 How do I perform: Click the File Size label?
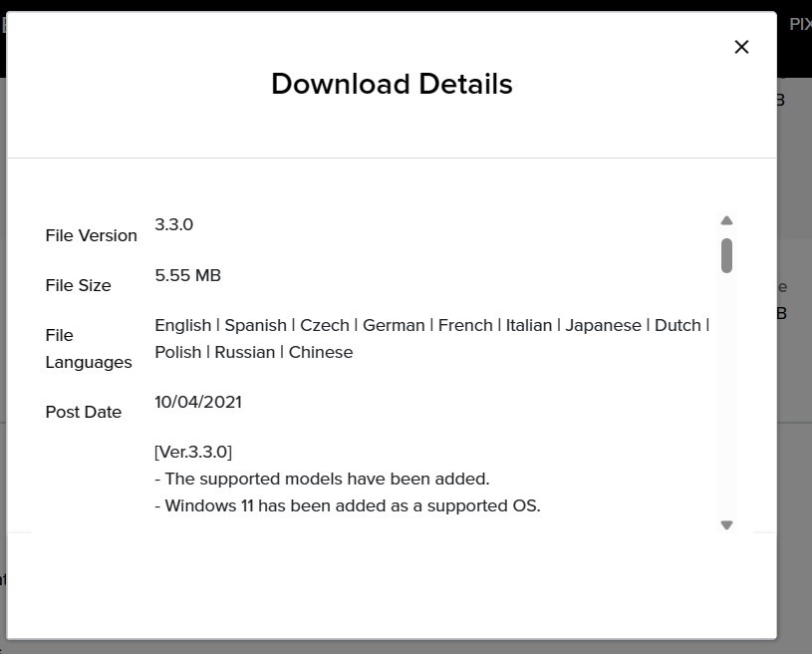tap(78, 285)
